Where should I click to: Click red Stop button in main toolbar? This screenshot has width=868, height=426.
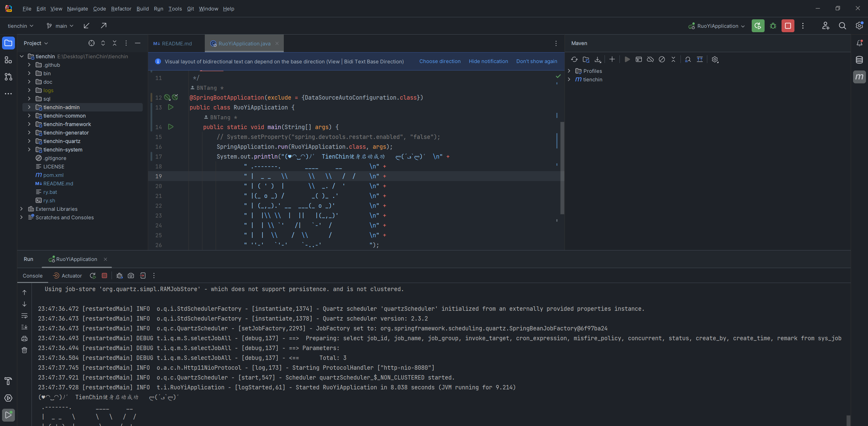coord(788,26)
